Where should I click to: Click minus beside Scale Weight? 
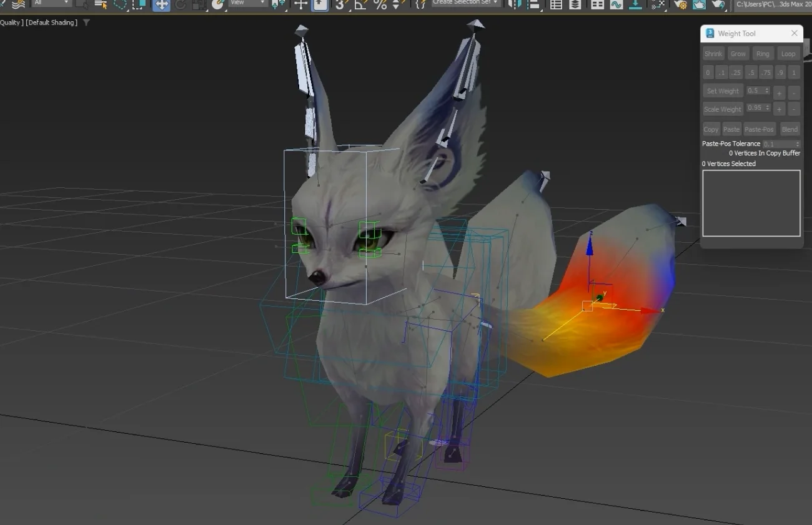(x=794, y=109)
